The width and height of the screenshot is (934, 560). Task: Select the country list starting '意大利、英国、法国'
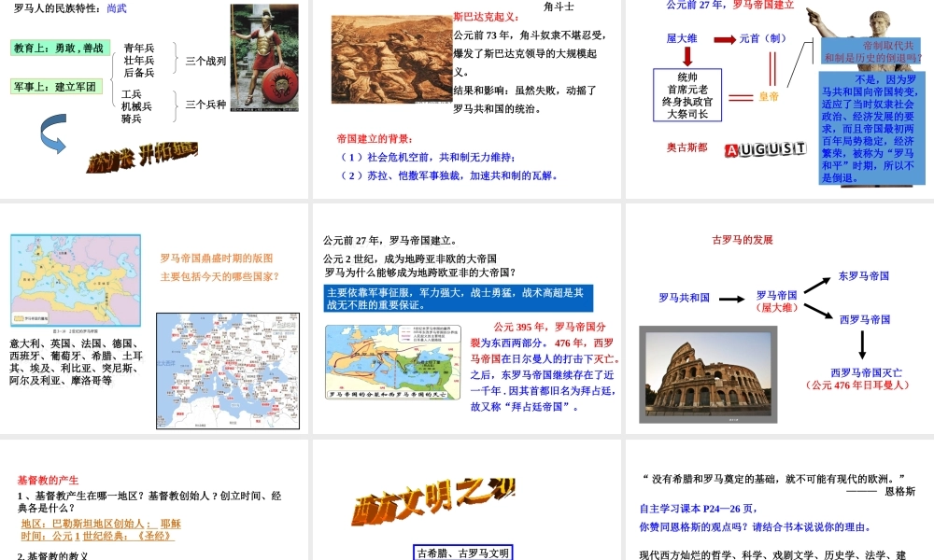(77, 362)
